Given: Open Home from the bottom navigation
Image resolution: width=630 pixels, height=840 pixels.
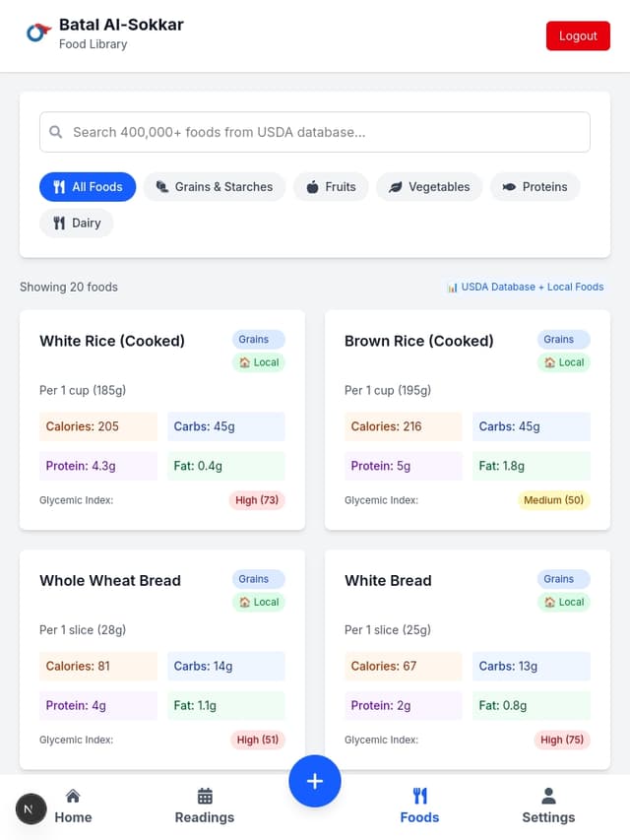Looking at the screenshot, I should click(x=73, y=806).
